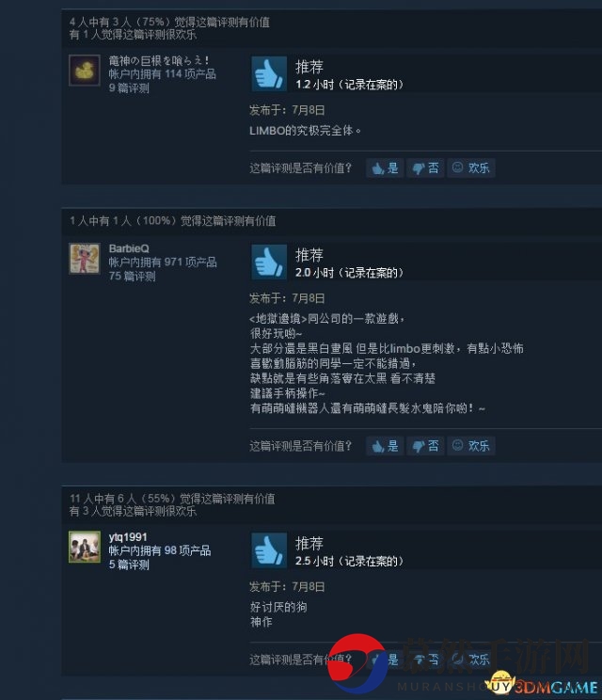Mark the first review as 欢乐 (funny)

[x=471, y=168]
